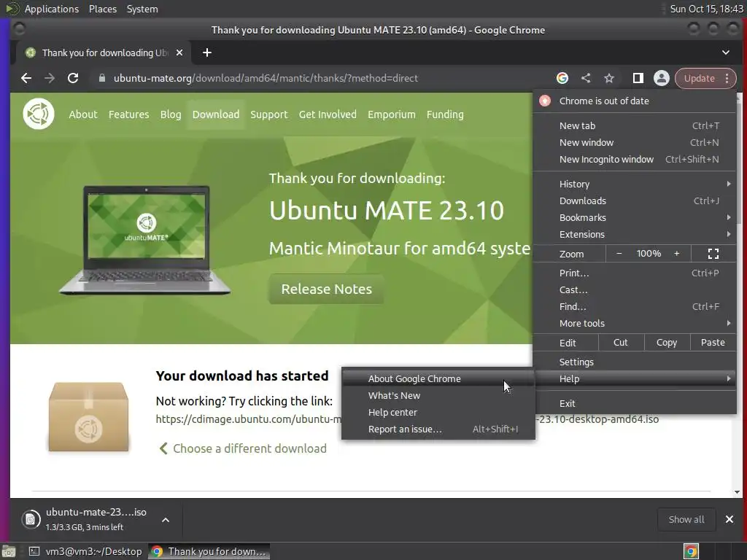Screen dimensions: 747x560
Task: Close the 'Thank you for downloading' tab
Action: coord(179,52)
